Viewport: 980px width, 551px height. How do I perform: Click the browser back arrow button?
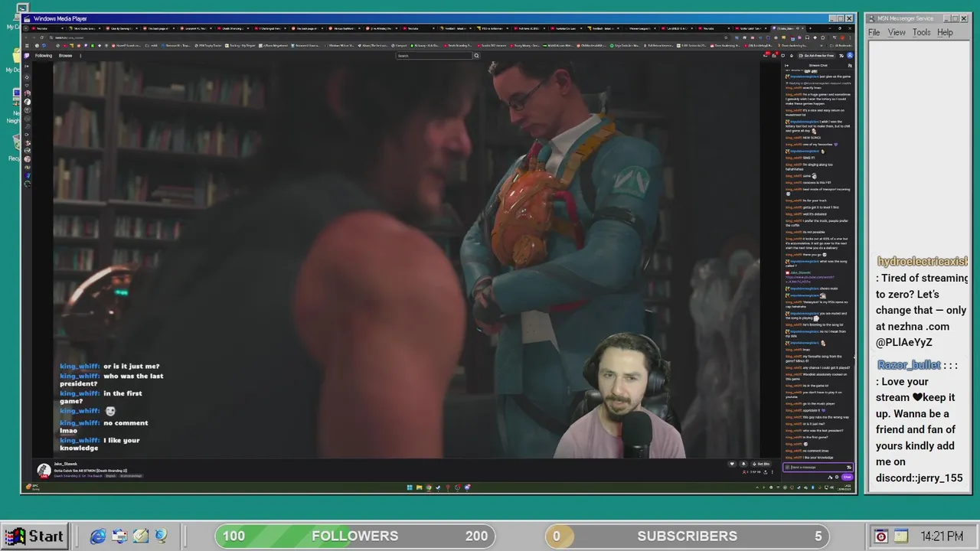click(28, 37)
